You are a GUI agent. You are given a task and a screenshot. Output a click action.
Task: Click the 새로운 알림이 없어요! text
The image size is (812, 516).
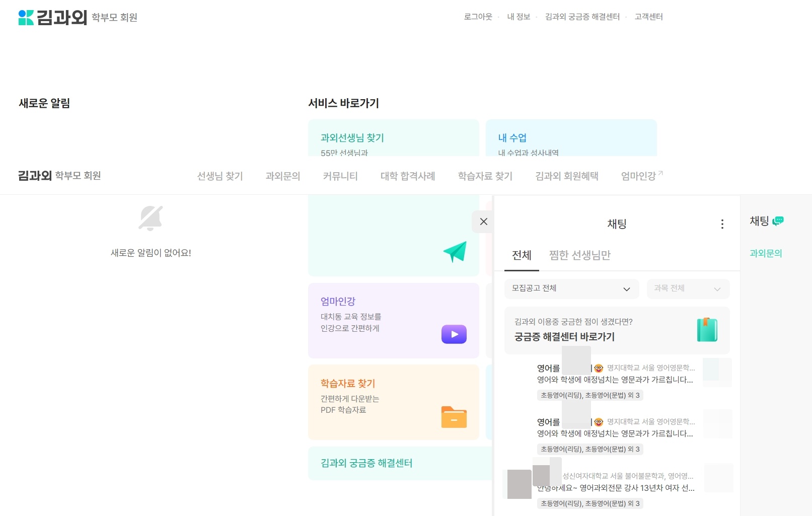coord(151,253)
